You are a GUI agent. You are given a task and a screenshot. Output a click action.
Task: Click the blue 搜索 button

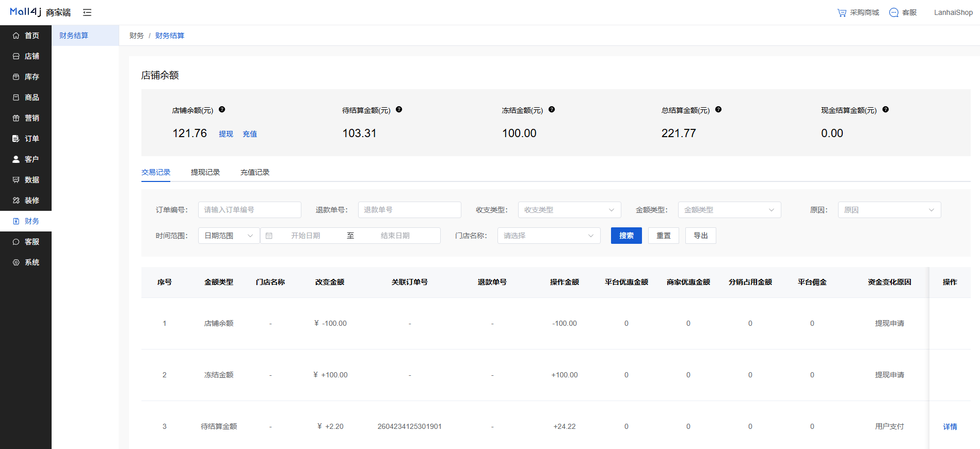pos(626,236)
